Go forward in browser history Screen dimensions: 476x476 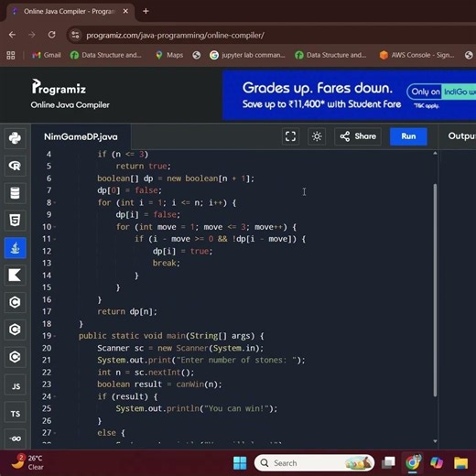pos(32,35)
